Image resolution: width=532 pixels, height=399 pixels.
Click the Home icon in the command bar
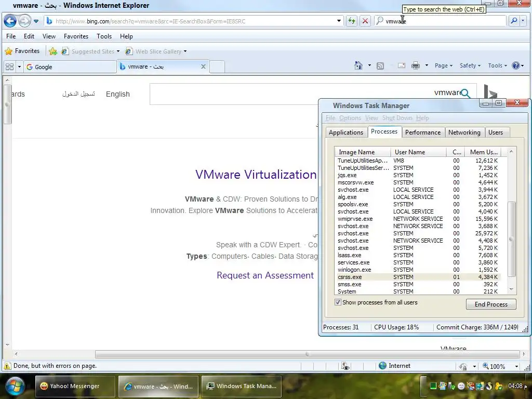tap(358, 65)
